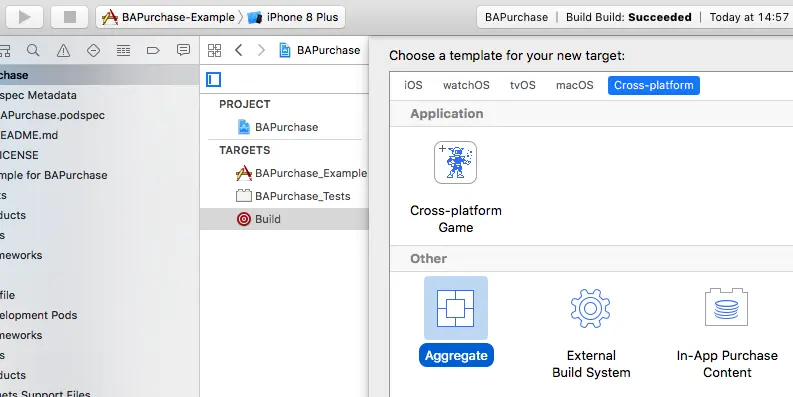
Task: Open the README.md file
Action: pyautogui.click(x=29, y=135)
